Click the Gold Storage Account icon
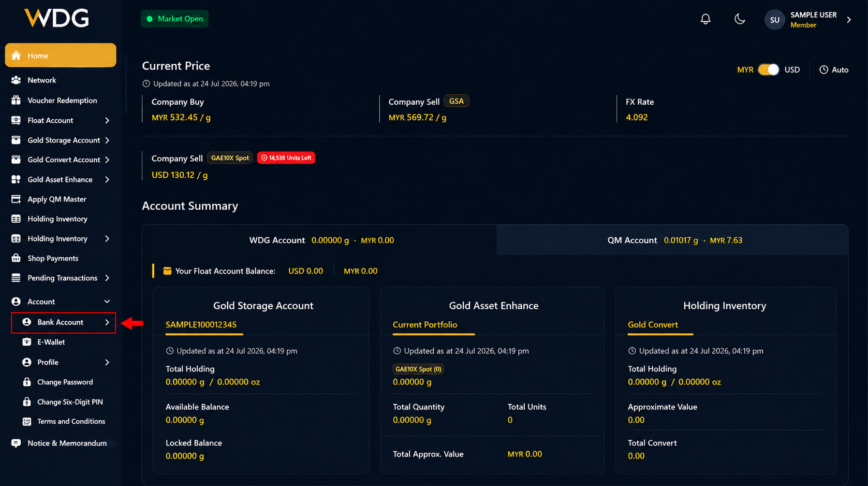Image resolution: width=868 pixels, height=486 pixels. click(x=16, y=140)
